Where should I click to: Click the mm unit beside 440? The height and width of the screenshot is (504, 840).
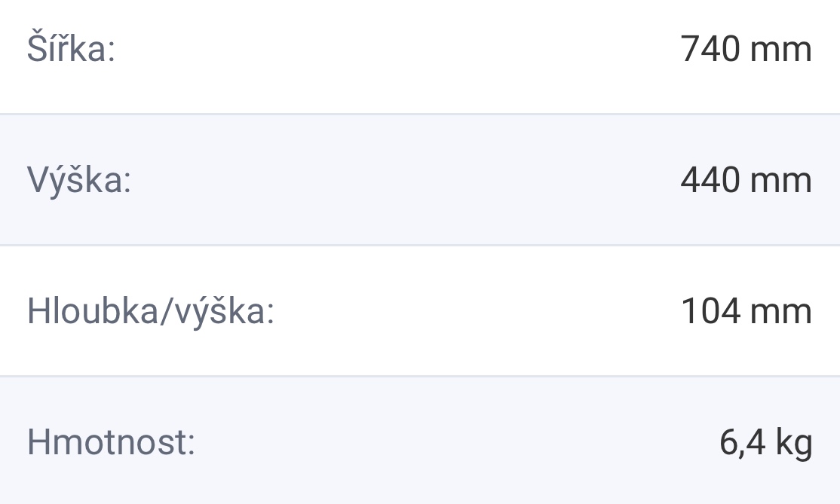(x=781, y=182)
